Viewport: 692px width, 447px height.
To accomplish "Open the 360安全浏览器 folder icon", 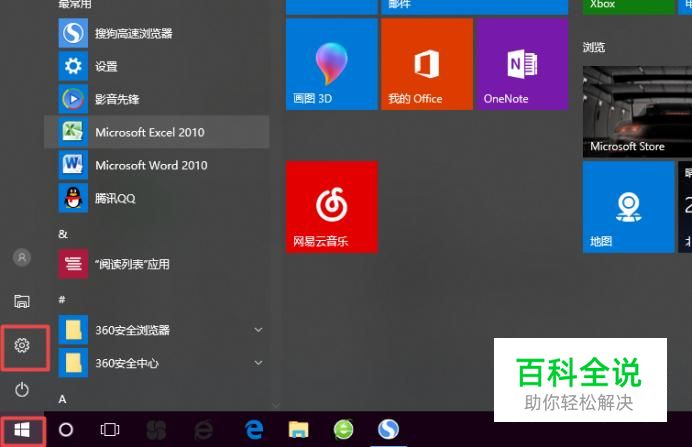I will (73, 330).
